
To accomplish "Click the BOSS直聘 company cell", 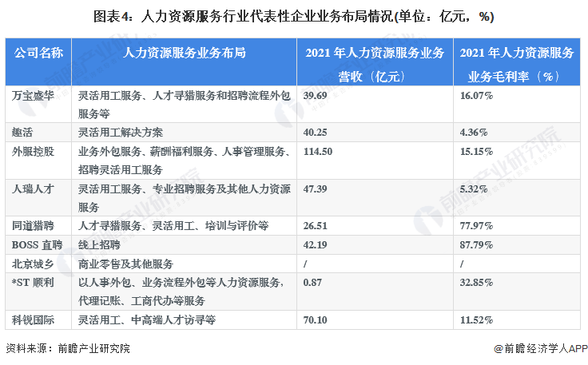I will tap(37, 244).
